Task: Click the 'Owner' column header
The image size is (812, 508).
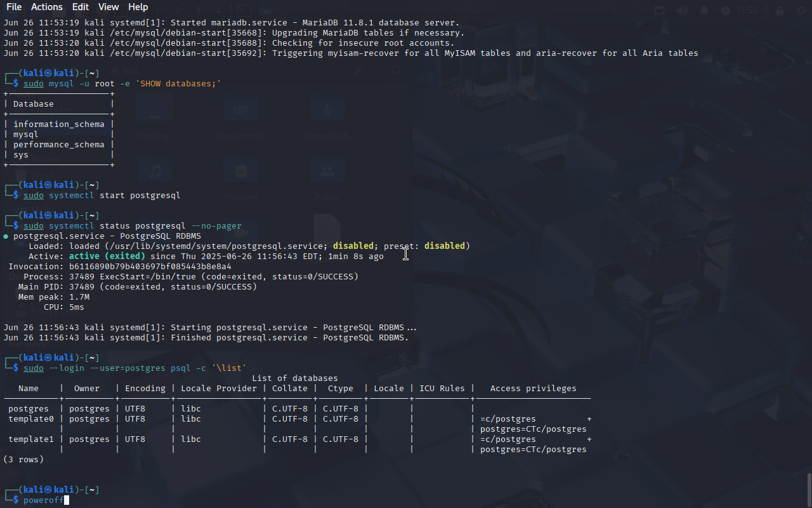Action: [x=87, y=389]
